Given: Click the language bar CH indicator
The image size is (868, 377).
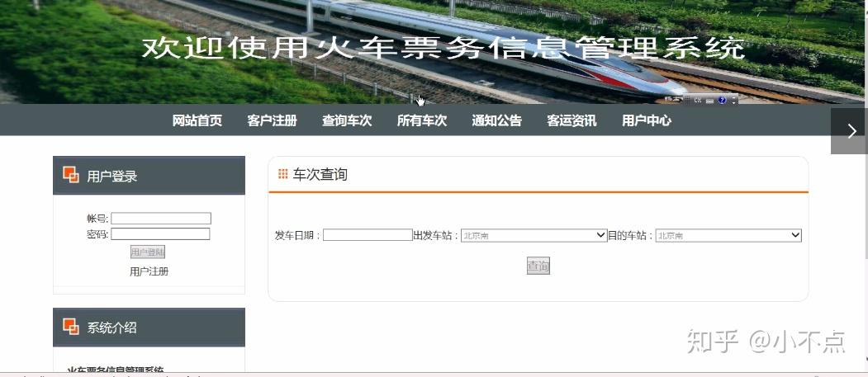Looking at the screenshot, I should coord(698,100).
